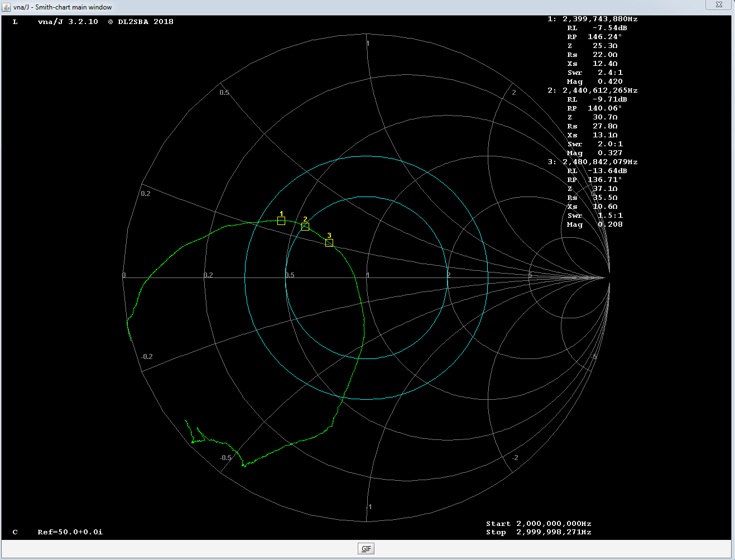Screen dimensions: 735x560
Task: Click the Start 2,000,000,000Hz label
Action: [538, 524]
